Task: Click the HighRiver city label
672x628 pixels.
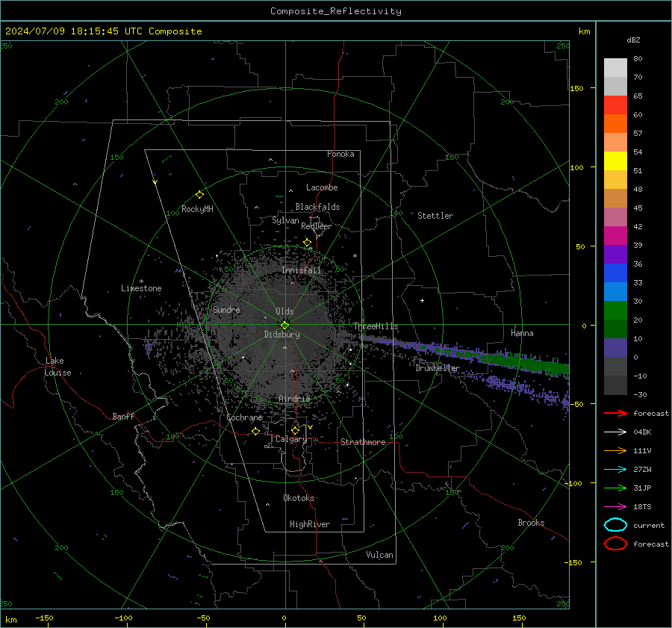Action: (310, 524)
